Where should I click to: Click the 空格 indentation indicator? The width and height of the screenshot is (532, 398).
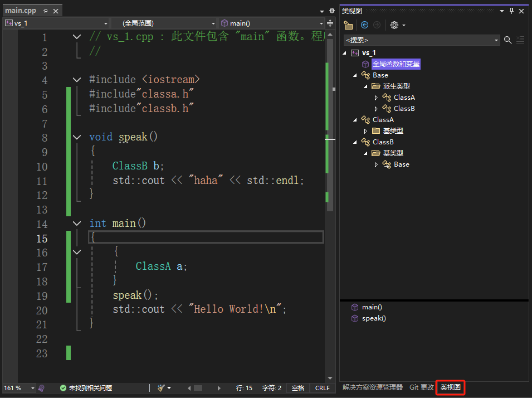point(298,388)
